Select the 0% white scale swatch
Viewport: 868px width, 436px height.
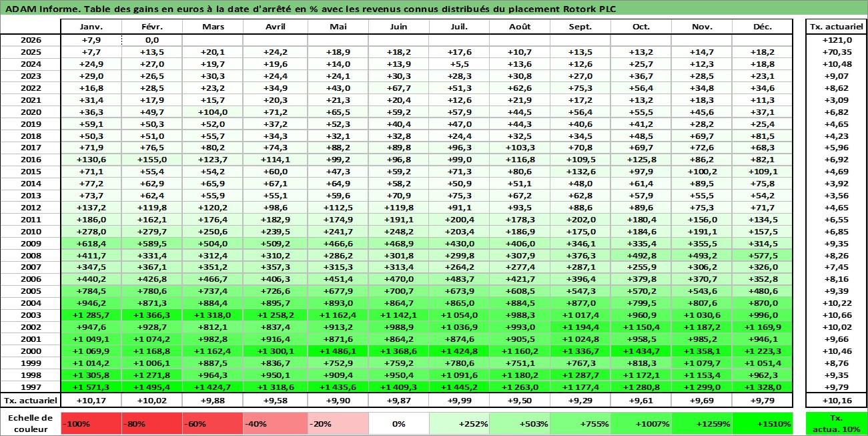pos(398,423)
